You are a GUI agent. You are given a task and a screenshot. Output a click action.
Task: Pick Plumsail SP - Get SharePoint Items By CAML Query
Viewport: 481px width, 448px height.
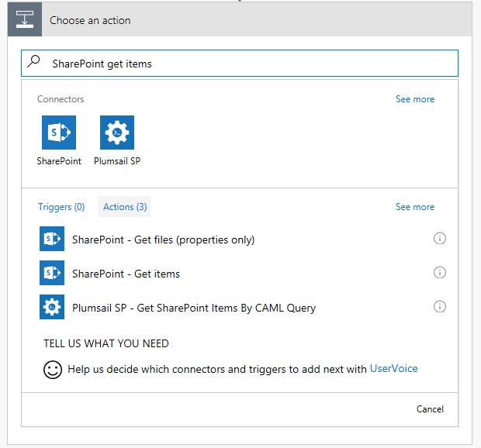coord(194,308)
